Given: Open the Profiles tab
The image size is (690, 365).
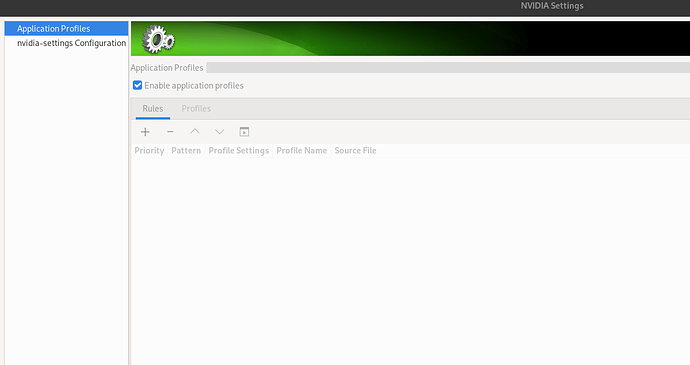Looking at the screenshot, I should (196, 109).
